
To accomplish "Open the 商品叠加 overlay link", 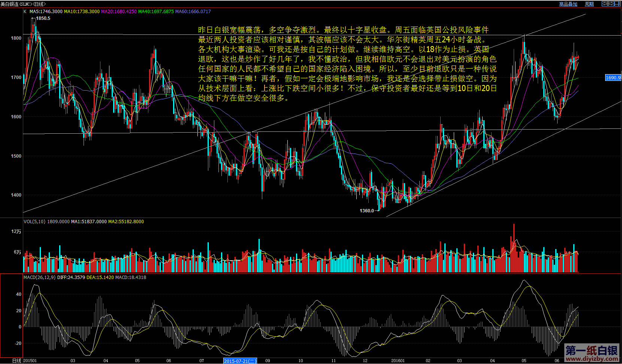I will pos(568,4).
